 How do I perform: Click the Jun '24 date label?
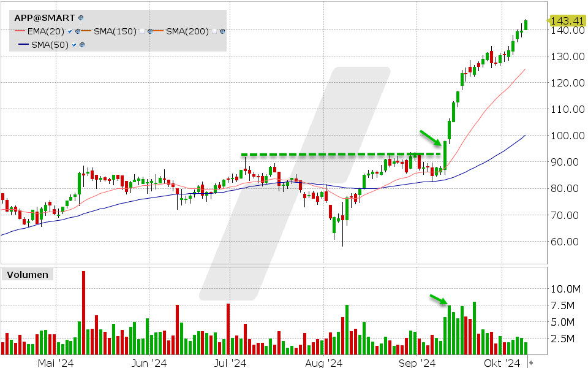[x=149, y=363]
